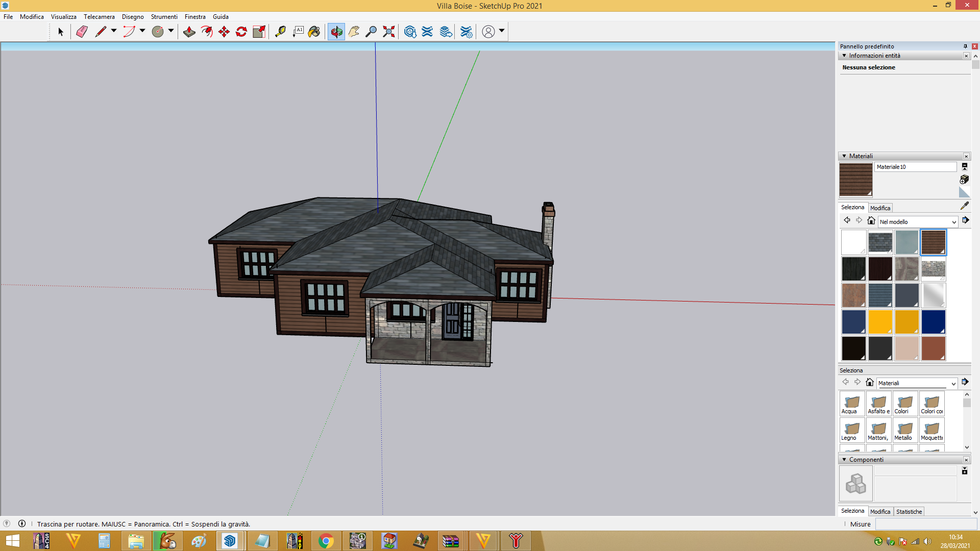Open the 3D Warehouse icon
This screenshot has height=551, width=980.
(x=410, y=32)
